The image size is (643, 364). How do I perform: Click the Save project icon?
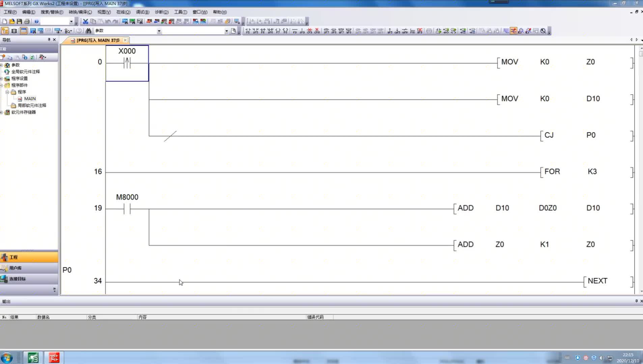pyautogui.click(x=19, y=22)
